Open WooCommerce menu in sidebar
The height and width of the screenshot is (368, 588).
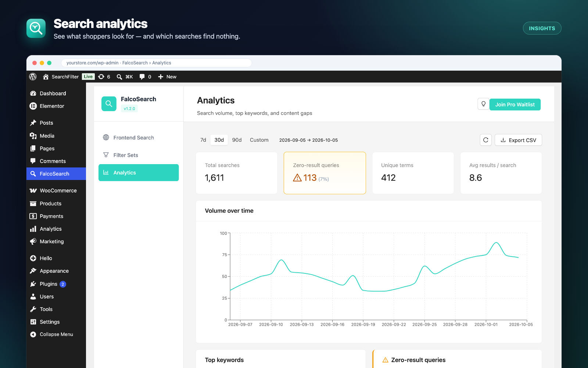pos(56,191)
